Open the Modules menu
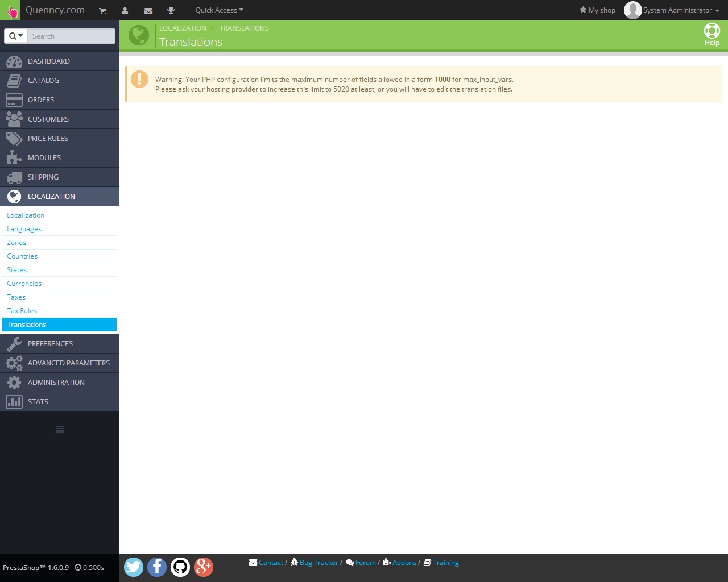The image size is (728, 582). click(x=60, y=158)
